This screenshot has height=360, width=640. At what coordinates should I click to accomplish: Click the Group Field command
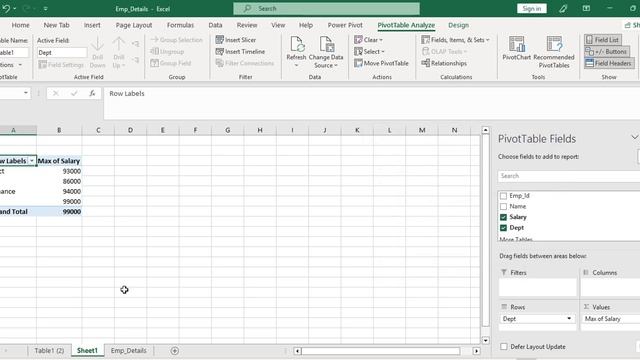coord(171,63)
